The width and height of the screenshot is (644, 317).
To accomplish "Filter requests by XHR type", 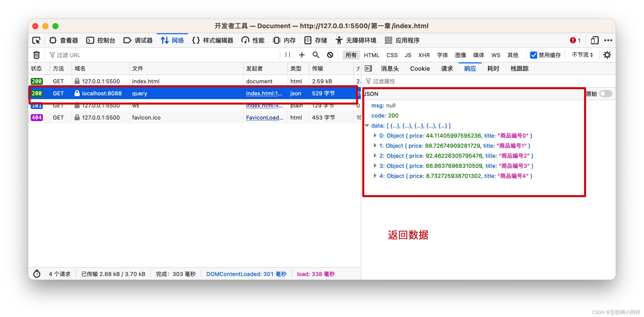I will point(424,55).
